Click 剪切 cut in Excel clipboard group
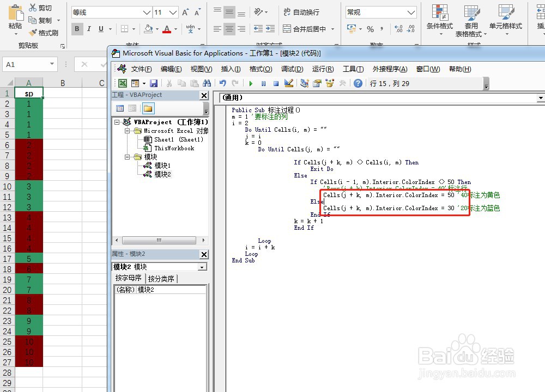Viewport: 545px width, 392px height. [40, 8]
